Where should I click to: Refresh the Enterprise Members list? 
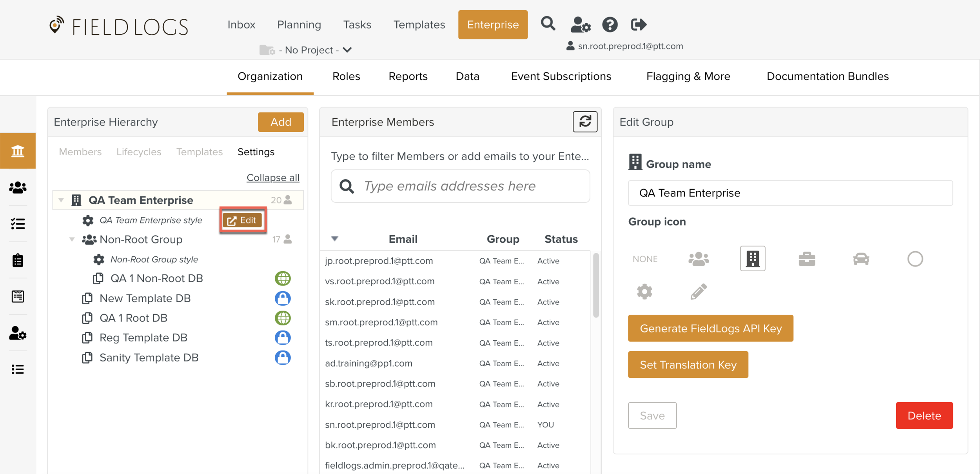point(585,122)
